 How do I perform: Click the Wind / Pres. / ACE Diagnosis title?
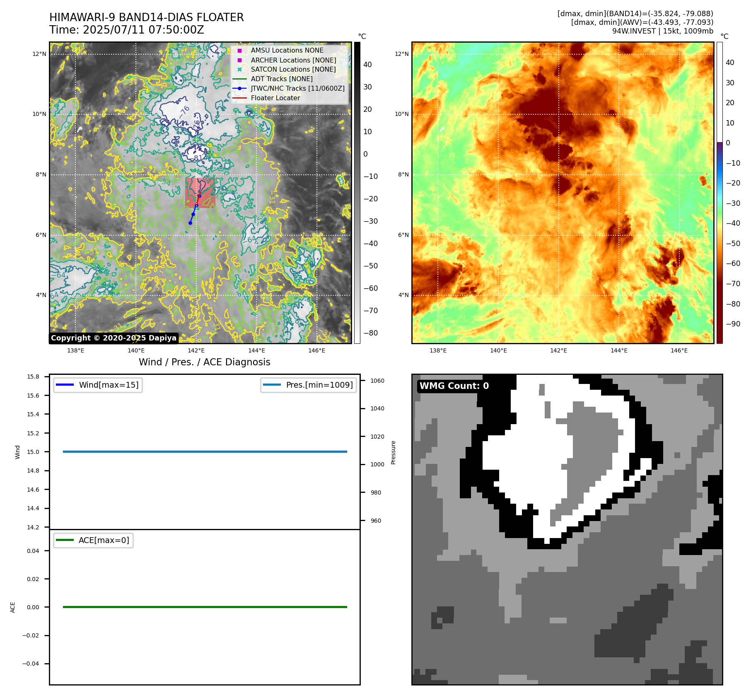[205, 362]
